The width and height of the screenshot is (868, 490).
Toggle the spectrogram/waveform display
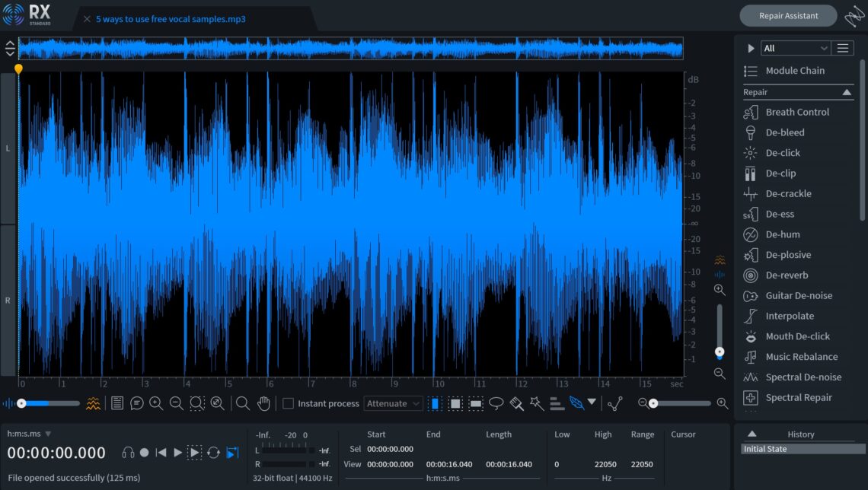[93, 403]
